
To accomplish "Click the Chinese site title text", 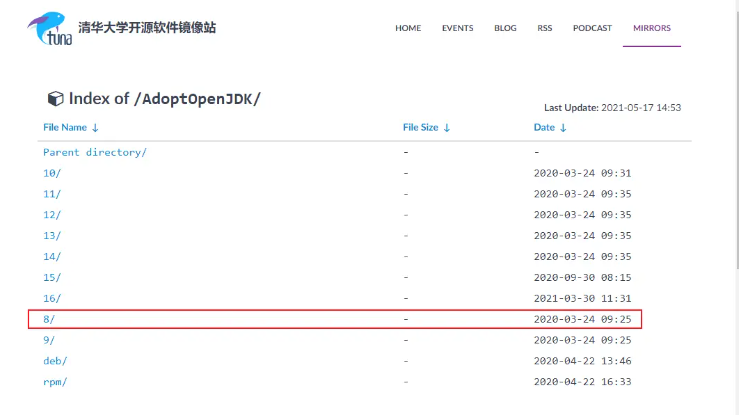I will click(146, 27).
